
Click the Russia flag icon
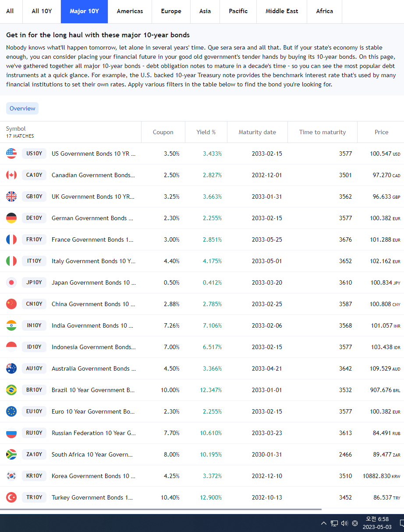11,433
